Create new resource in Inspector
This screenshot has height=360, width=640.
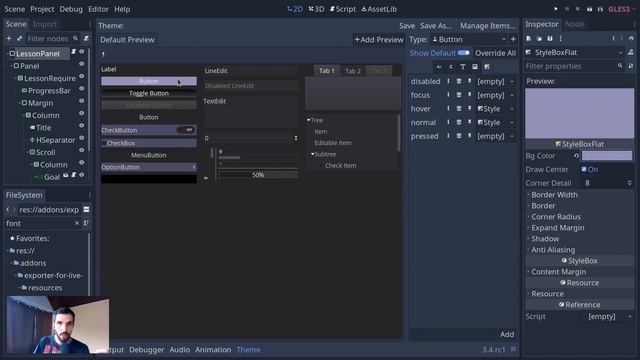[x=529, y=38]
